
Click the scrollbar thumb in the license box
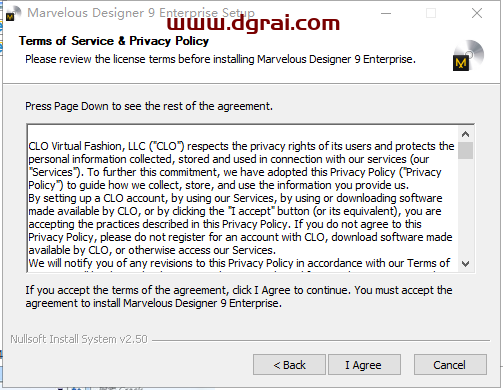[x=465, y=150]
